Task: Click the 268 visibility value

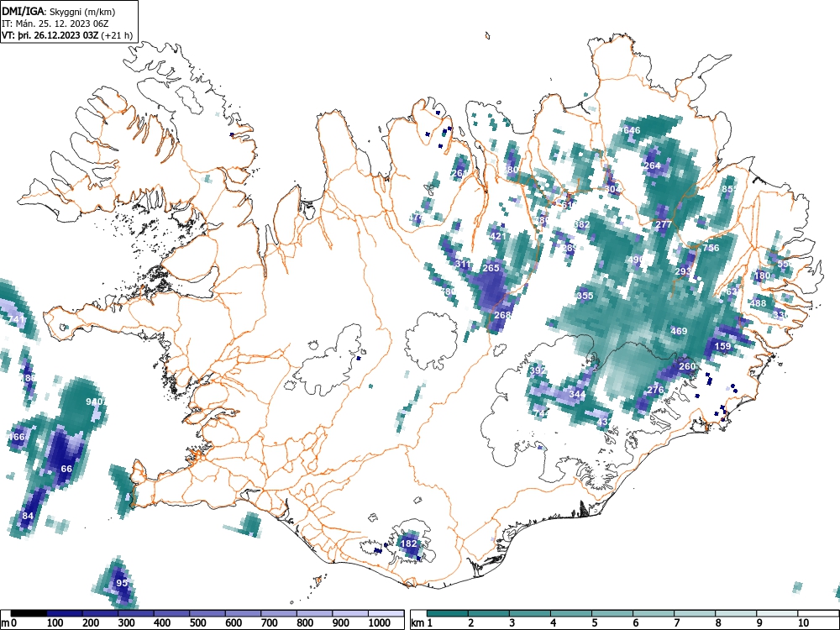Action: 502,315
